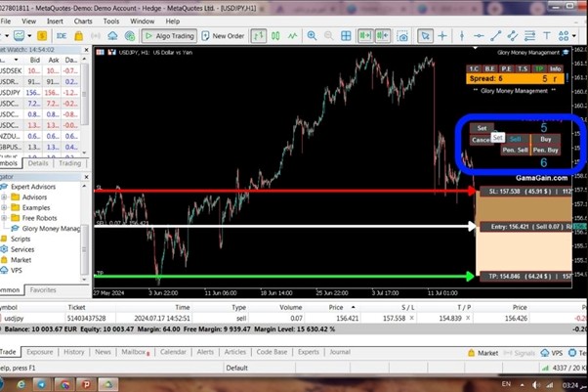Close the Market Watch panel
The height and width of the screenshot is (392, 588).
86,50
